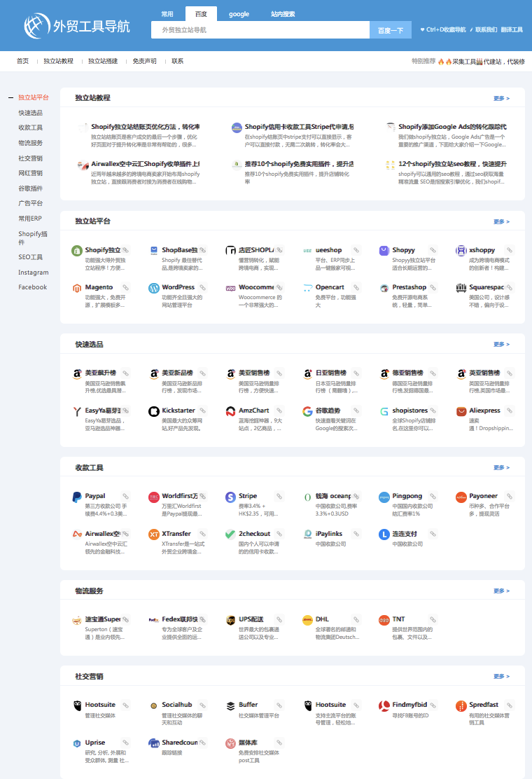
Task: Select 物流服务 in left sidebar
Action: (x=30, y=143)
